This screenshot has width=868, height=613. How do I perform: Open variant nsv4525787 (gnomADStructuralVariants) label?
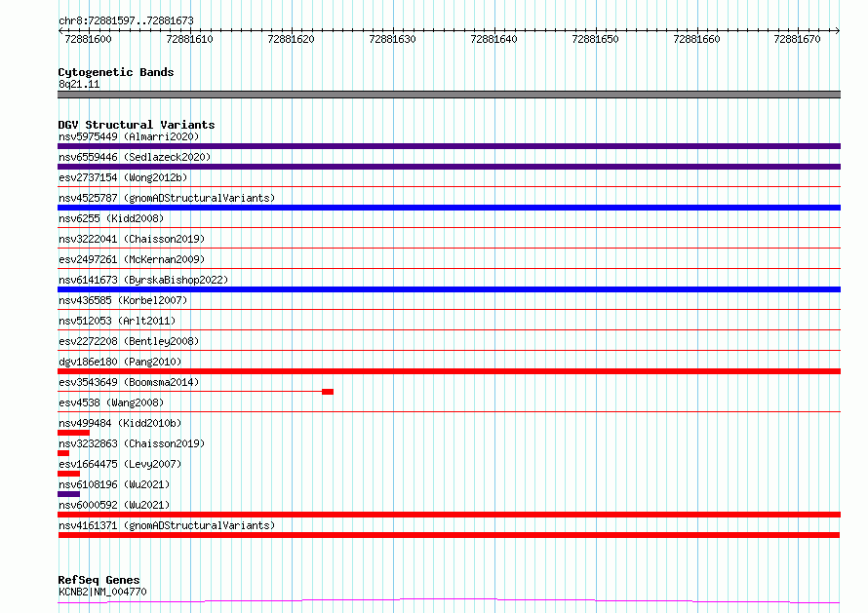[x=167, y=198]
